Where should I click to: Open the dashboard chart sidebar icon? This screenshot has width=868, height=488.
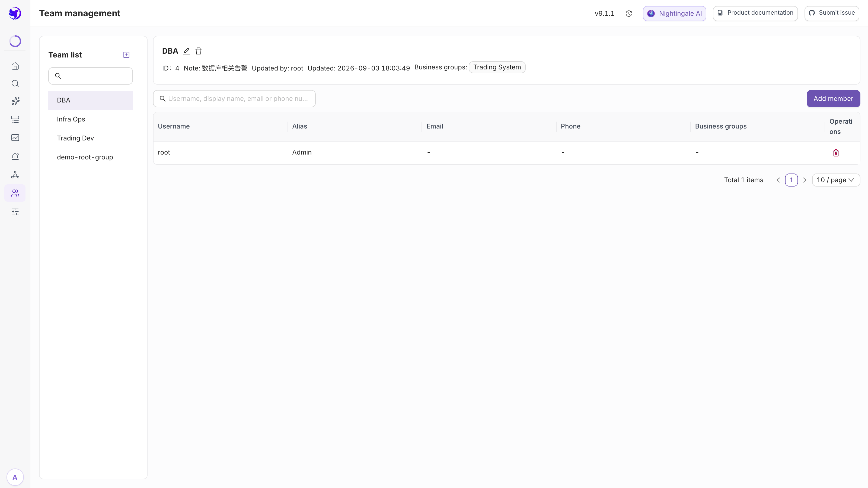tap(15, 137)
